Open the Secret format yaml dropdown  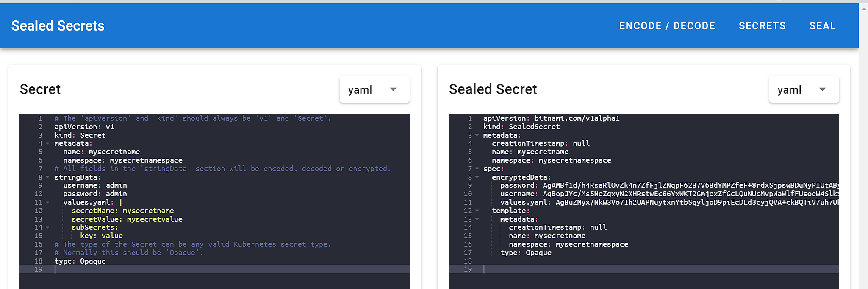tap(374, 89)
